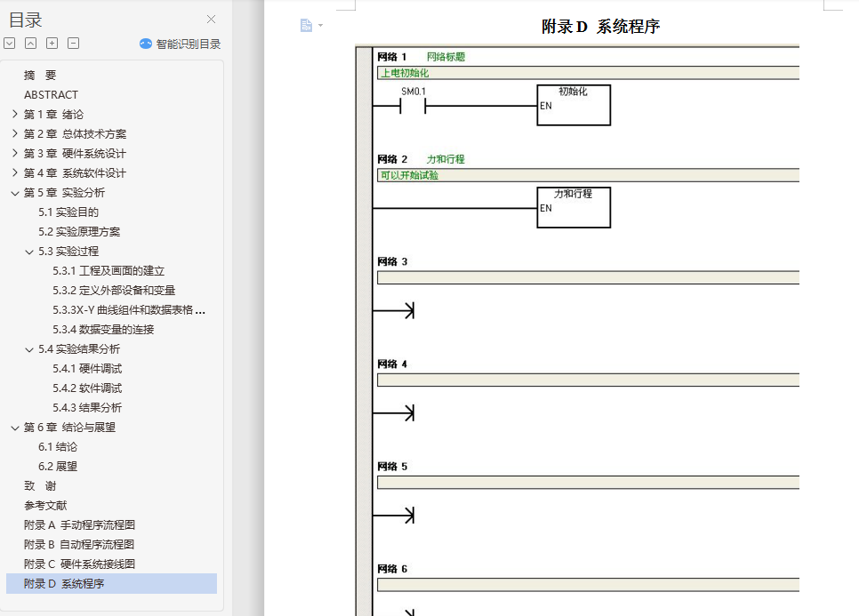Select 第5章 实验分析 entry

click(x=64, y=193)
